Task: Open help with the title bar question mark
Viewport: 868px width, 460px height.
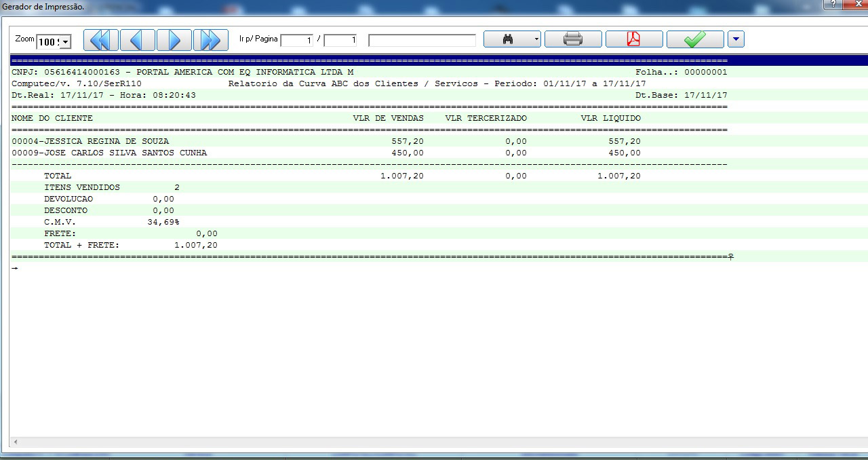Action: coord(832,5)
